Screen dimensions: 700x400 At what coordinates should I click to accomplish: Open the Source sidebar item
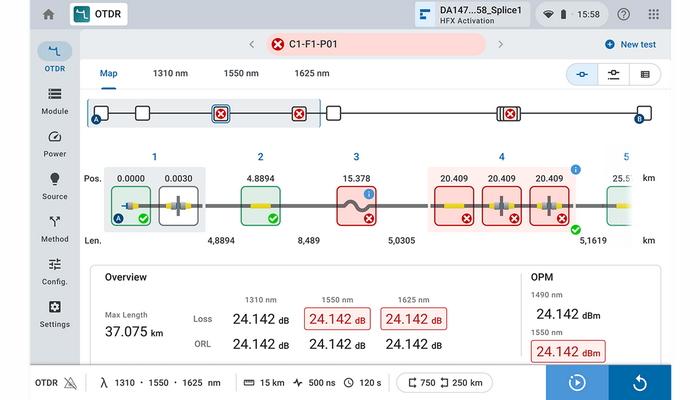click(55, 186)
